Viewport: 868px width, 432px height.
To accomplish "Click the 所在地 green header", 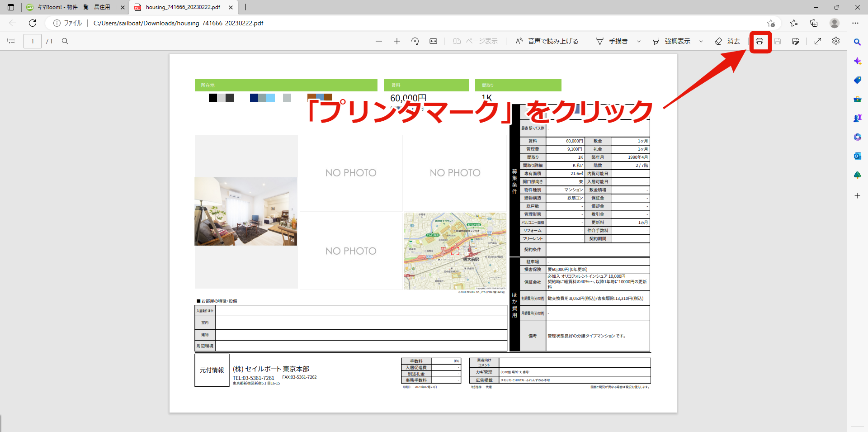I will (x=286, y=85).
